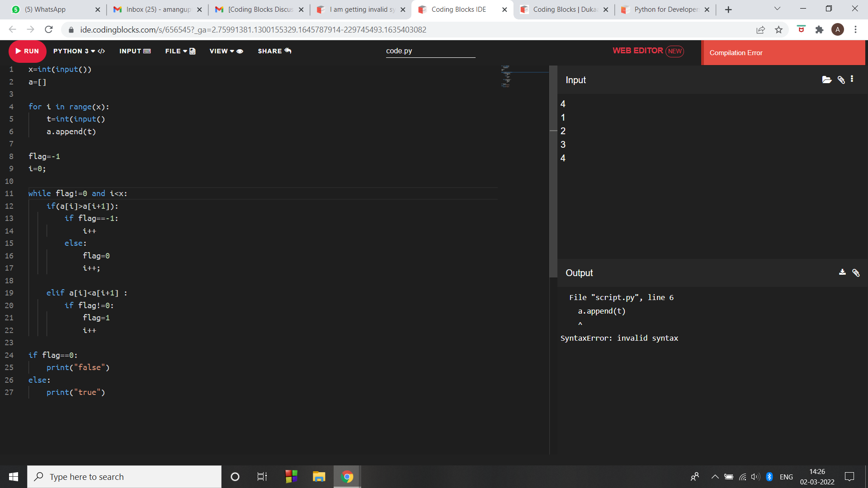
Task: Click the open folder icon in Input panel
Action: 826,80
